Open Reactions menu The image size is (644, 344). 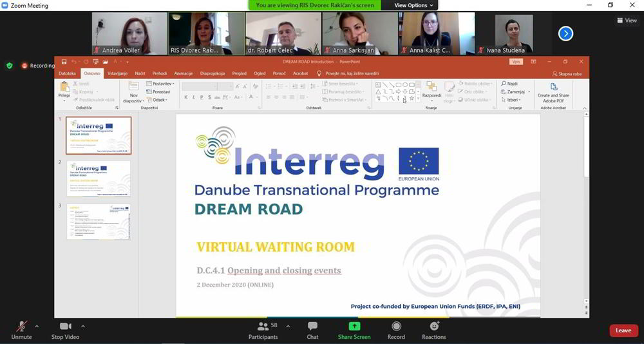coord(434,330)
